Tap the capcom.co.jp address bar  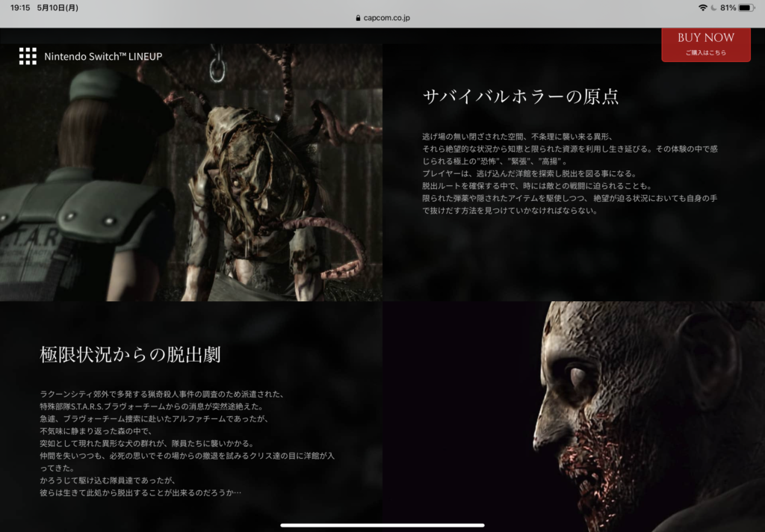(x=382, y=18)
